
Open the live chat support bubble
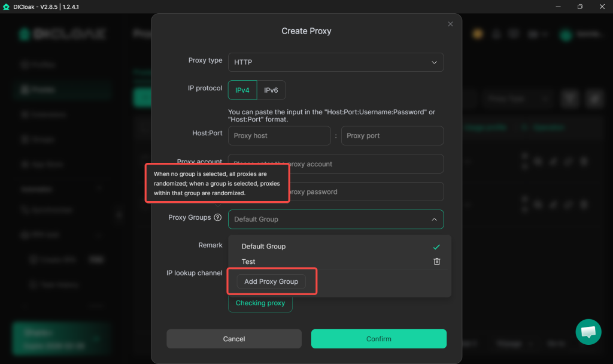[x=588, y=332]
